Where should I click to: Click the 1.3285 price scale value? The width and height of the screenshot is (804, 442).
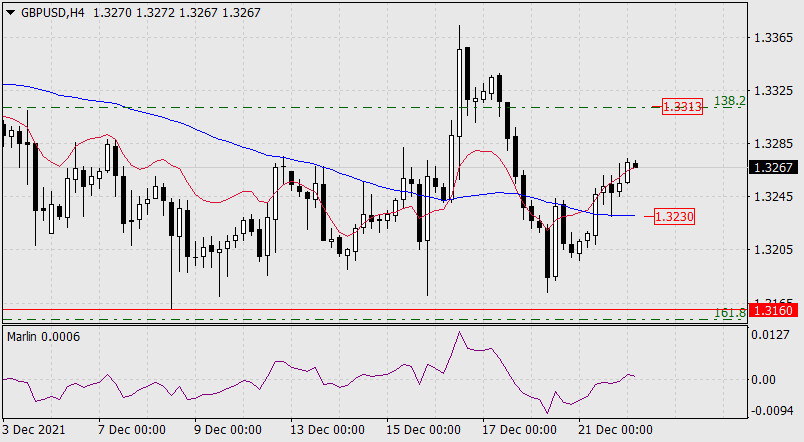[x=773, y=144]
